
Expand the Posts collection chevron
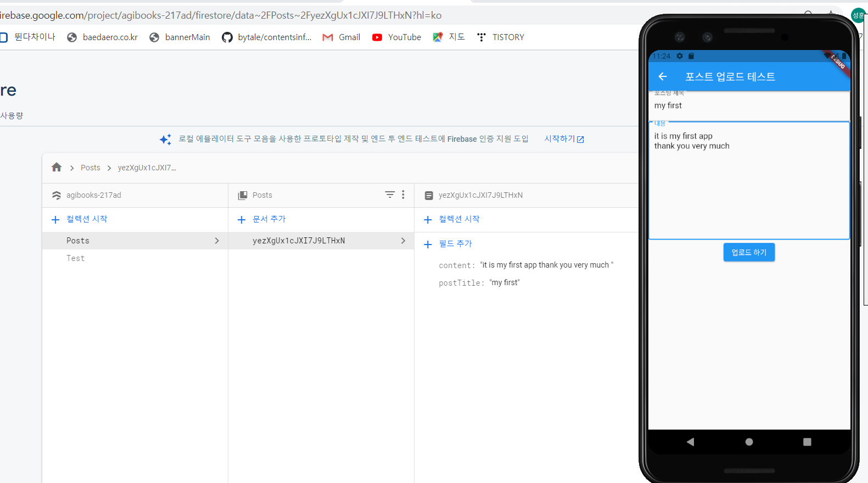(x=217, y=241)
